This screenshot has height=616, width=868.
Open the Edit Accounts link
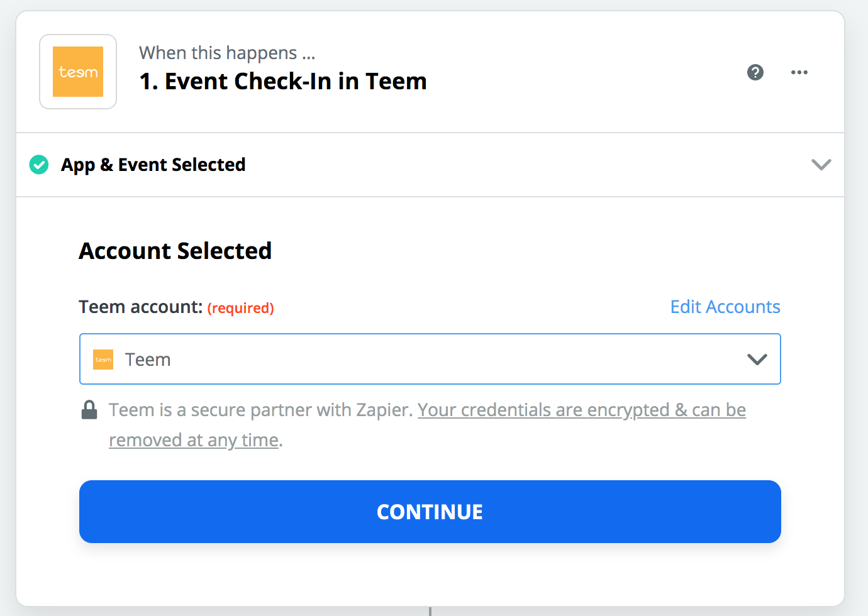click(725, 307)
